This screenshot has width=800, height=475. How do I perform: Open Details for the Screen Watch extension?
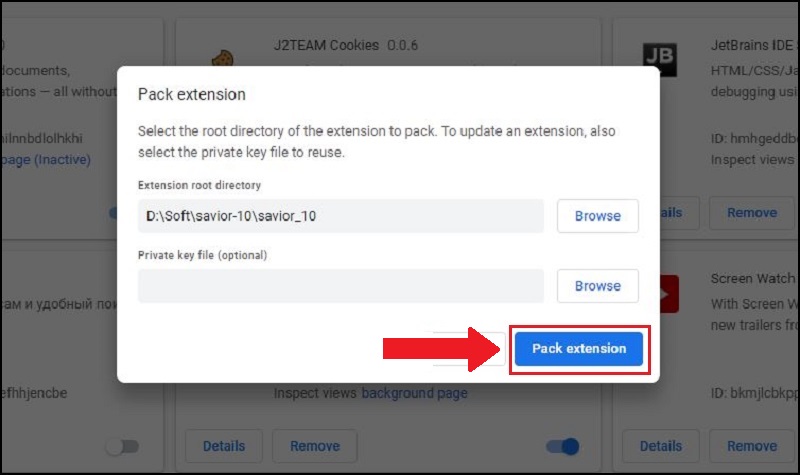pos(661,446)
